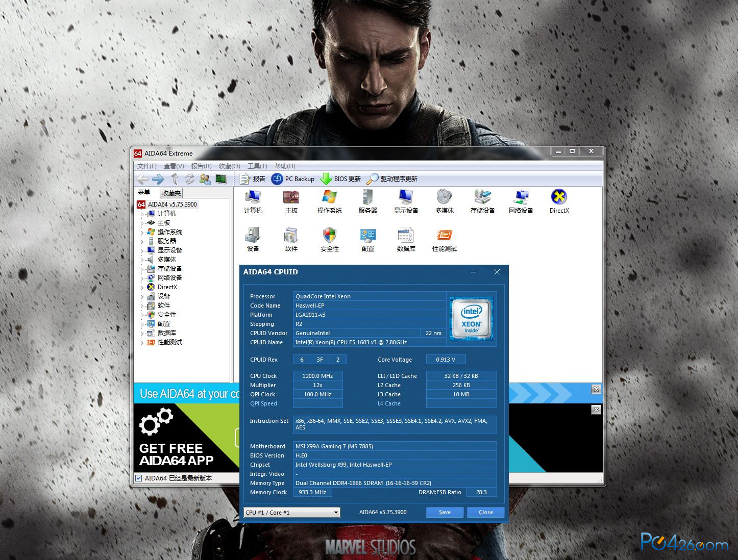
Task: Click the CPUID Name value field
Action: click(369, 342)
